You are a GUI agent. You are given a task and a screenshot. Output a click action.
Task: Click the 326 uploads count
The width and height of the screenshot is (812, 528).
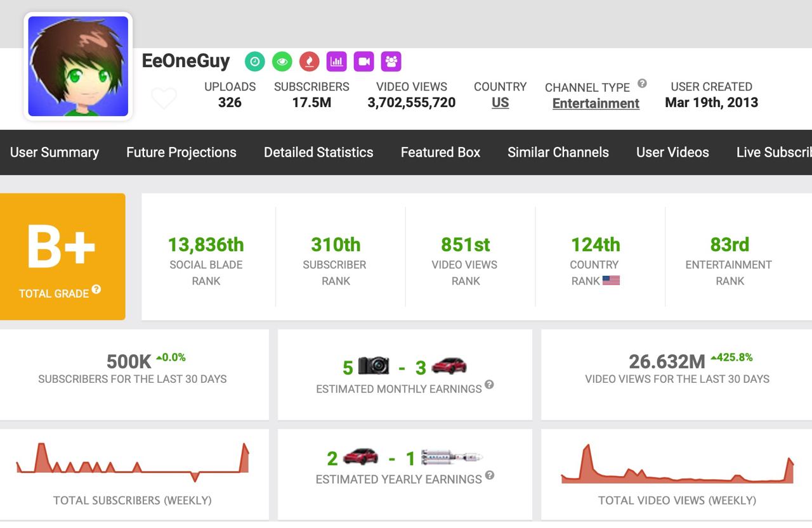point(230,103)
